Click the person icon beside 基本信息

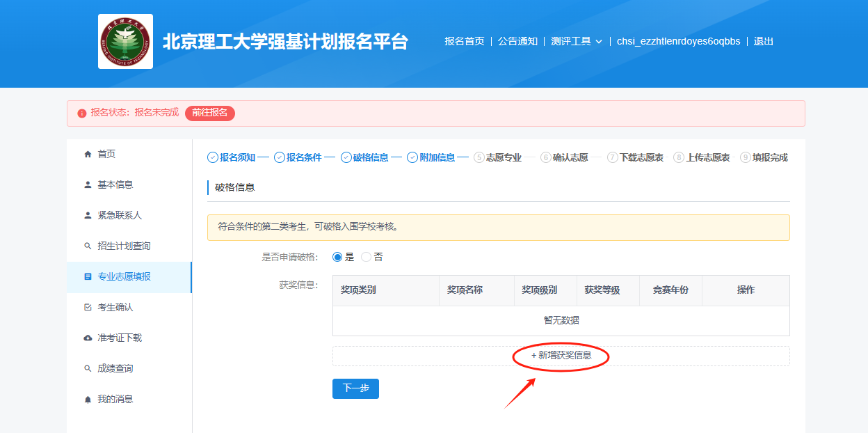tap(88, 184)
